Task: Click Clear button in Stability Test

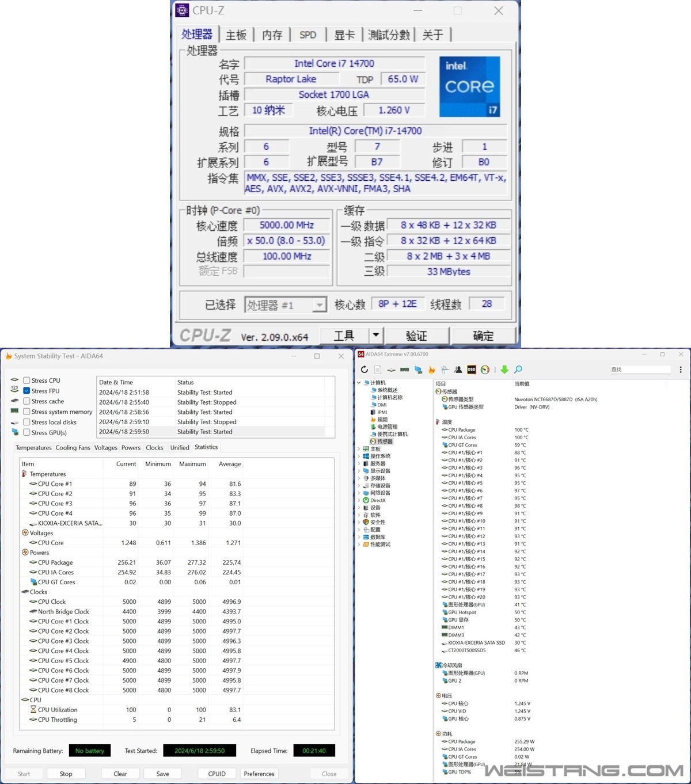Action: (120, 774)
